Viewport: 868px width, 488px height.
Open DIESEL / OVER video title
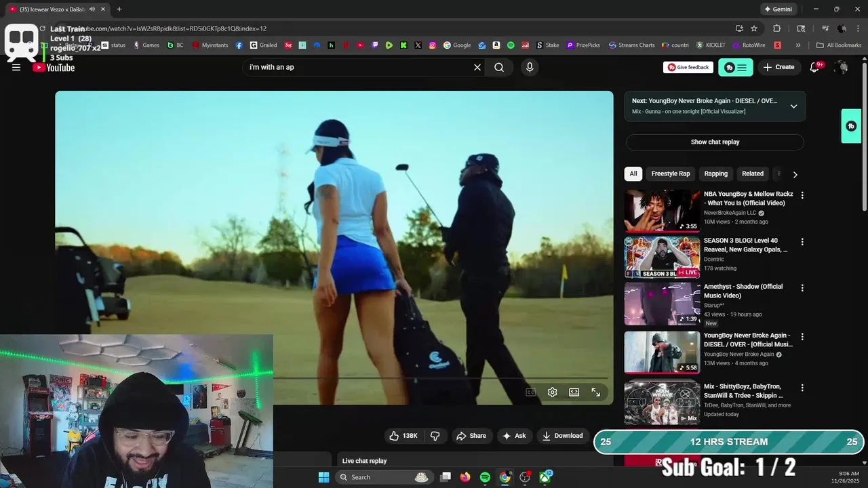748,340
